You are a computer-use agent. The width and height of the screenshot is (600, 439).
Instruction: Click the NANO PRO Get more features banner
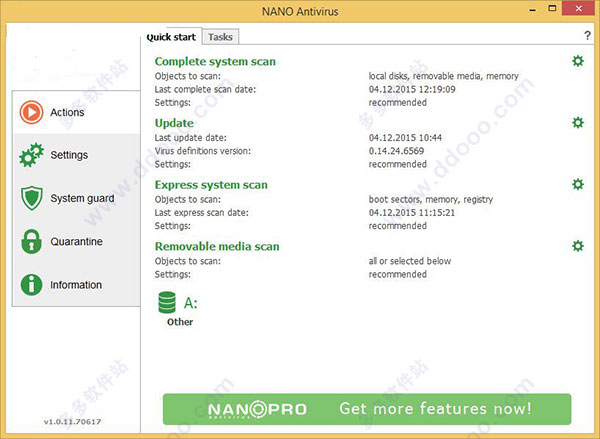click(x=367, y=409)
